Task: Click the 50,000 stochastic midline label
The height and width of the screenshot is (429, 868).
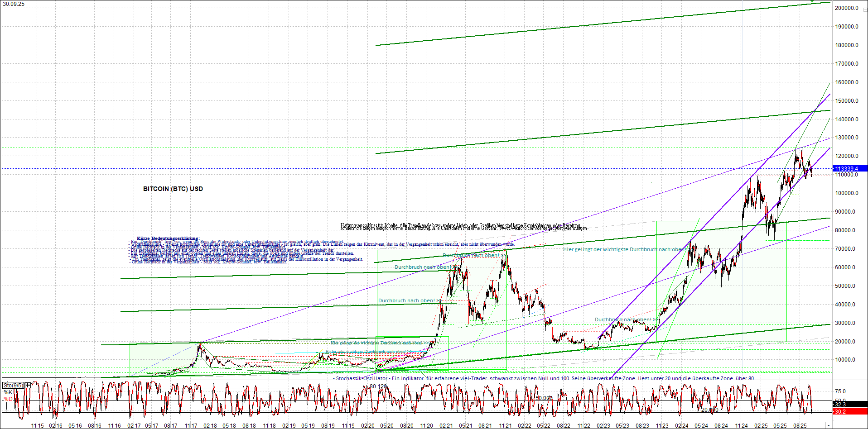Action: click(x=544, y=397)
